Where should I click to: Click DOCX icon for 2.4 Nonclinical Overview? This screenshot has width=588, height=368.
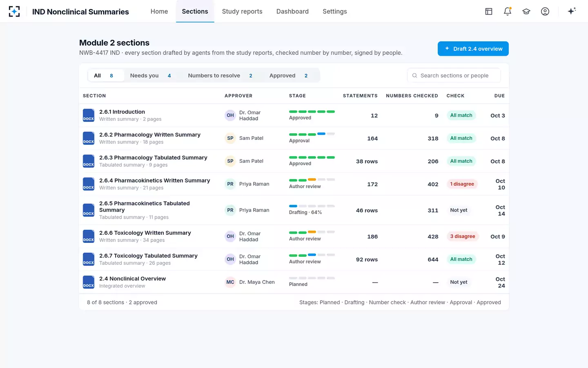(89, 282)
